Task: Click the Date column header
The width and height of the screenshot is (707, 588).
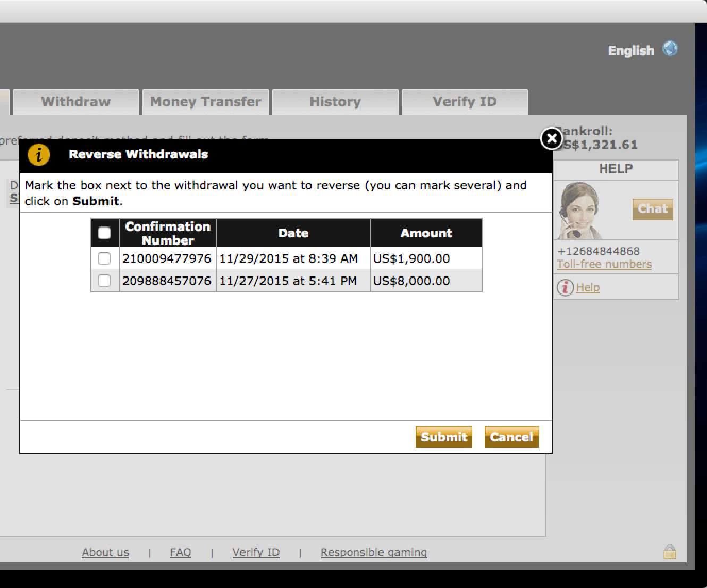Action: [x=293, y=233]
